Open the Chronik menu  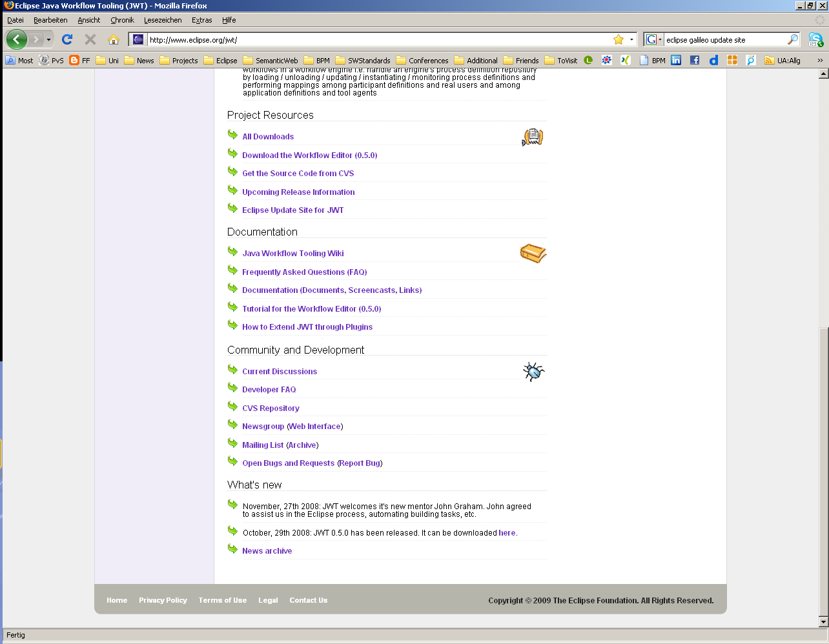[122, 20]
